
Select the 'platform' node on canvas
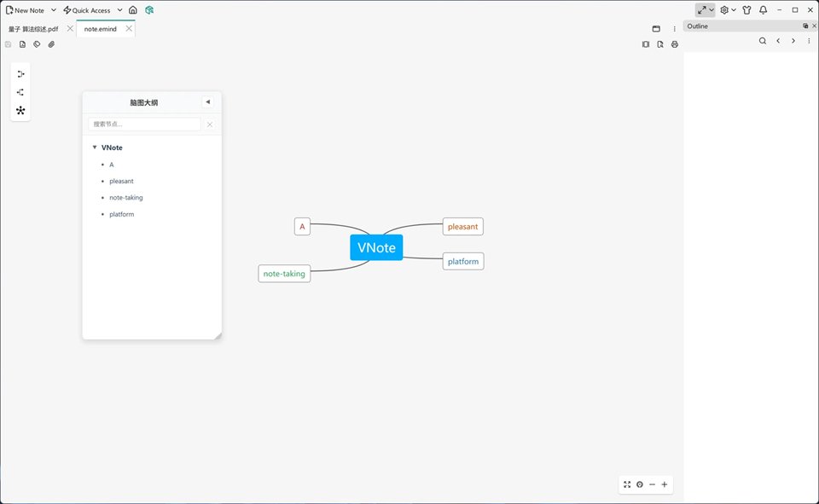tap(463, 261)
